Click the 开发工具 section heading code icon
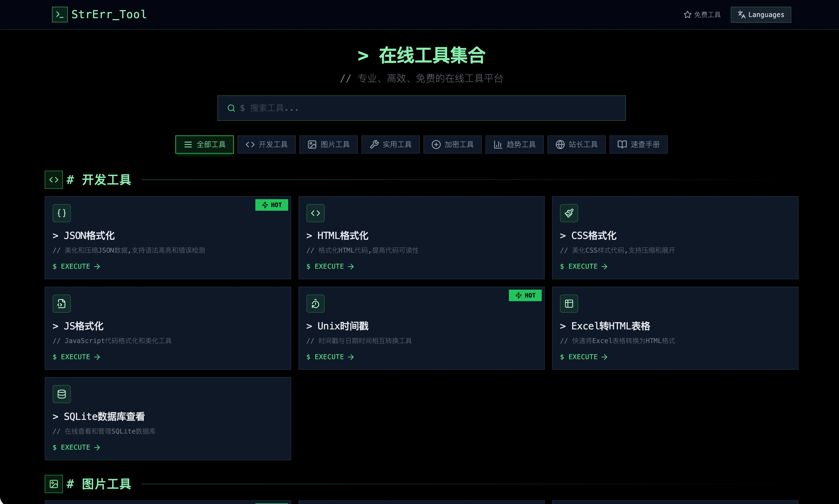 coord(54,180)
